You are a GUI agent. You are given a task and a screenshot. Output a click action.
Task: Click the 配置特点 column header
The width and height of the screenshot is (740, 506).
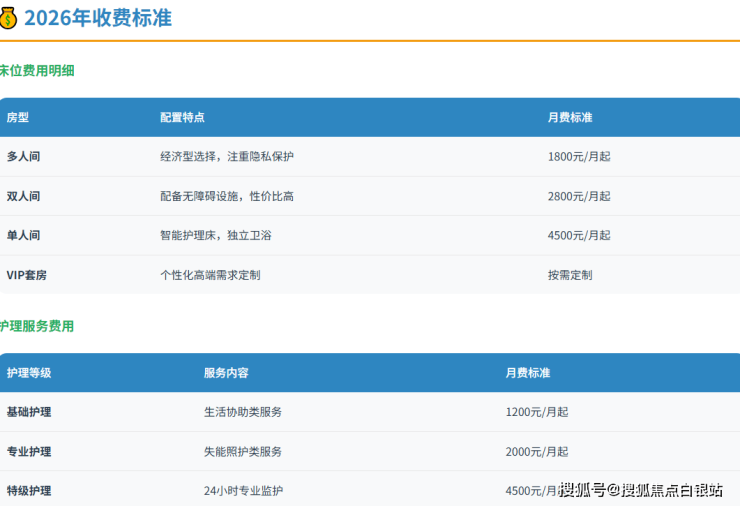182,117
